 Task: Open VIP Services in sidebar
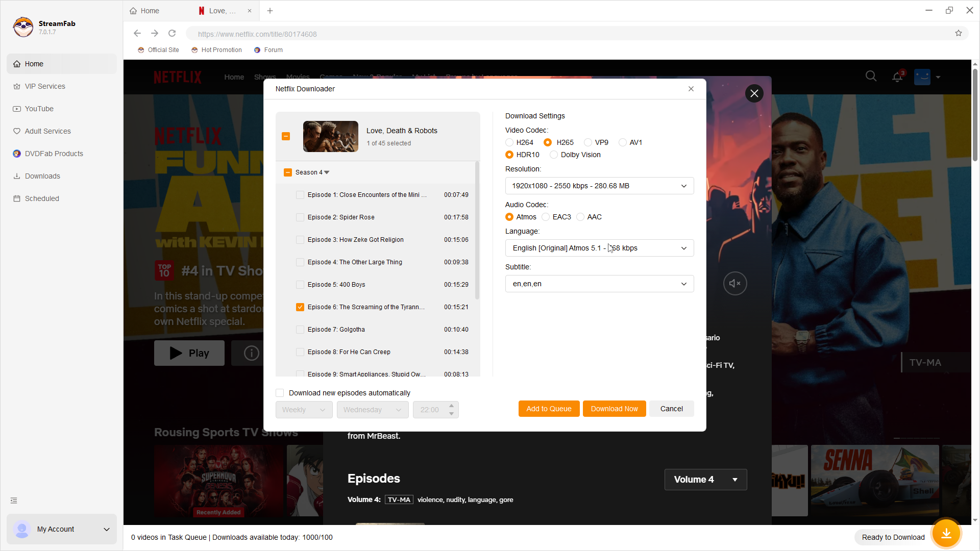[62, 86]
